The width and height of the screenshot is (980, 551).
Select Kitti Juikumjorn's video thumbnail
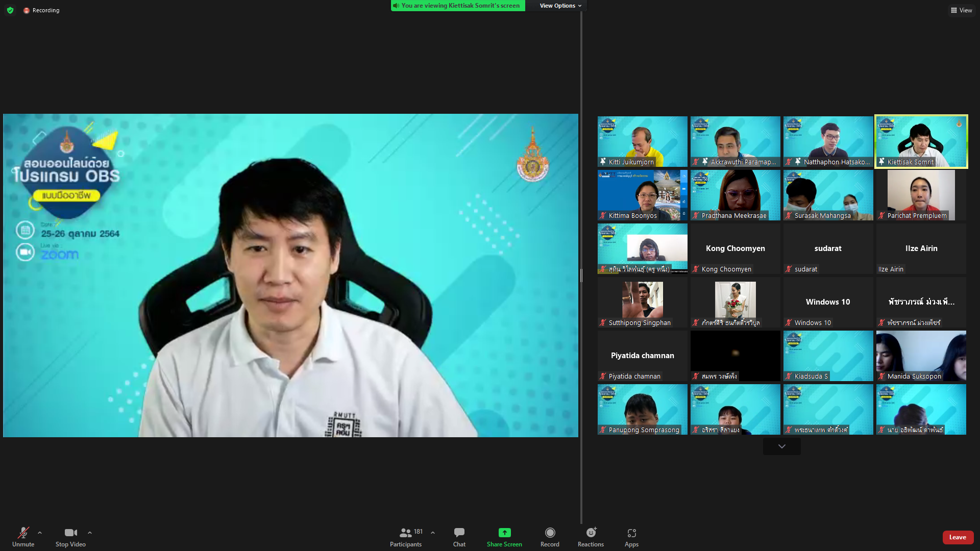coord(642,142)
